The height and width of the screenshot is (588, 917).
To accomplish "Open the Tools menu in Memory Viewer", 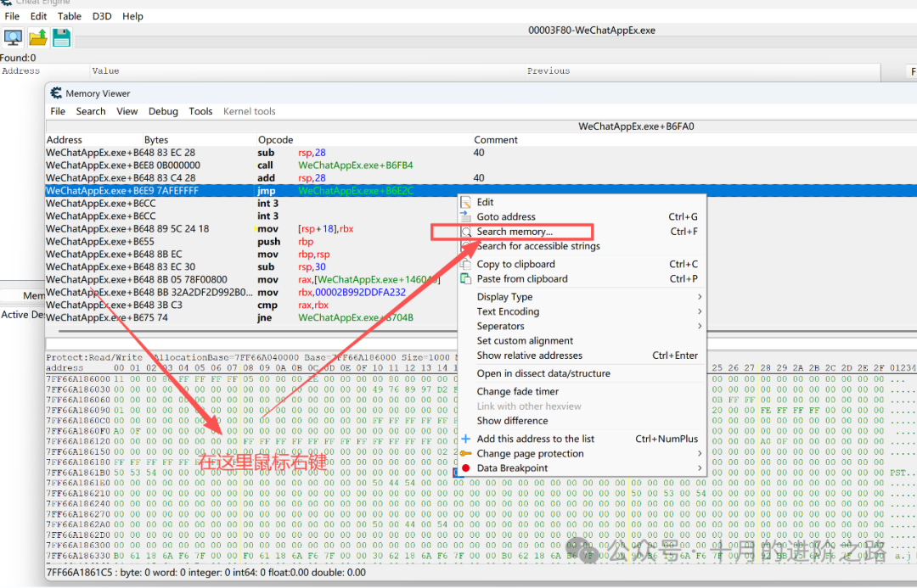I will 200,111.
